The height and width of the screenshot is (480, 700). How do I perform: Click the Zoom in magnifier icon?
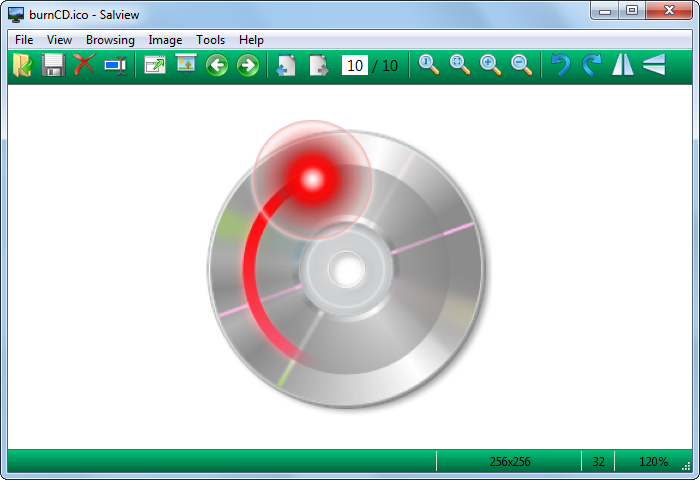pyautogui.click(x=490, y=65)
